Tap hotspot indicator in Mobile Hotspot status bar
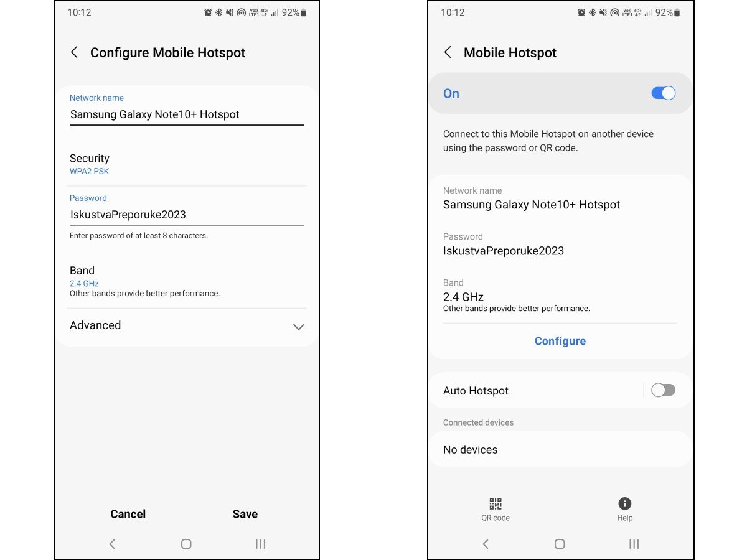Screen dimensions: 747x560 pyautogui.click(x=614, y=12)
